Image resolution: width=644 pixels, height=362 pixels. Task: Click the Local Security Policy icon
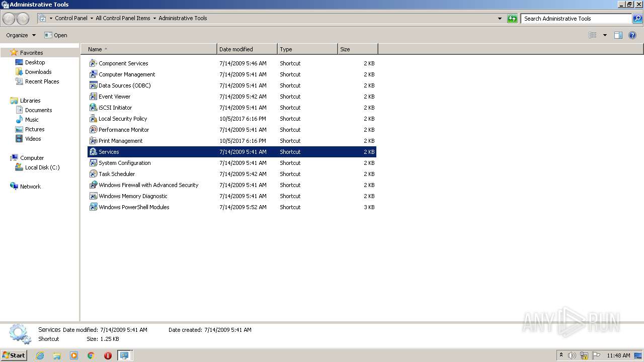93,119
